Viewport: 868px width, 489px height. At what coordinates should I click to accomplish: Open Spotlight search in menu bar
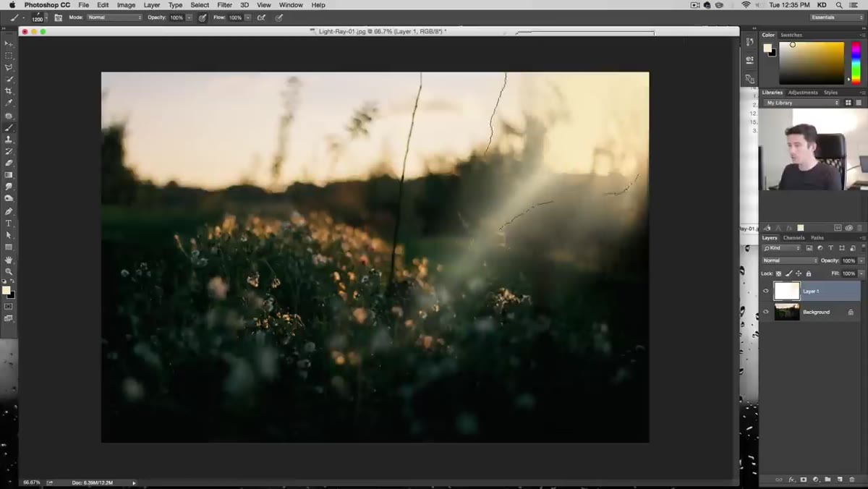point(839,5)
